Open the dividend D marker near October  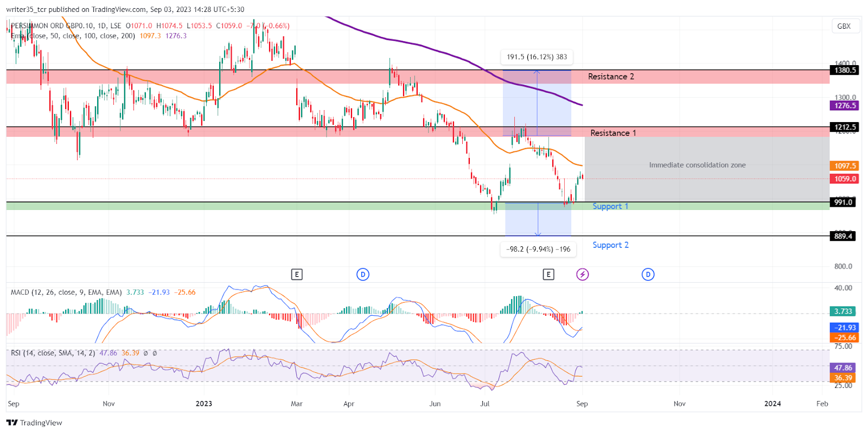[648, 275]
